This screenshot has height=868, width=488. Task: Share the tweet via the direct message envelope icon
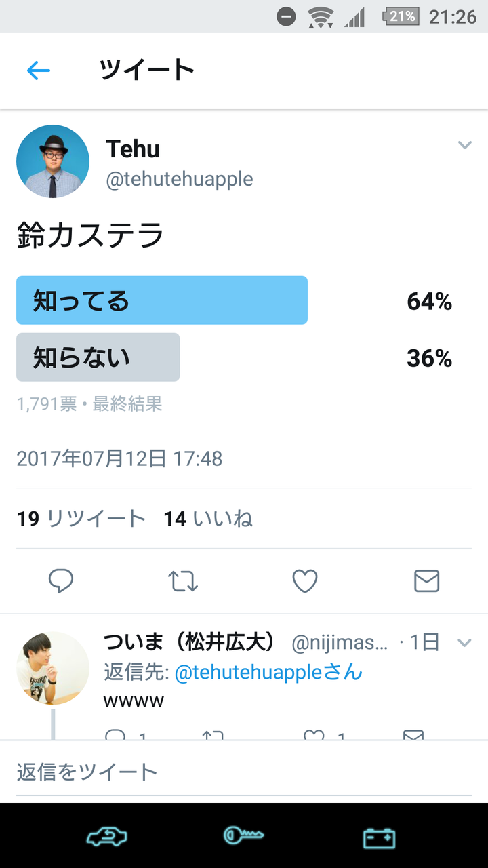pos(426,580)
